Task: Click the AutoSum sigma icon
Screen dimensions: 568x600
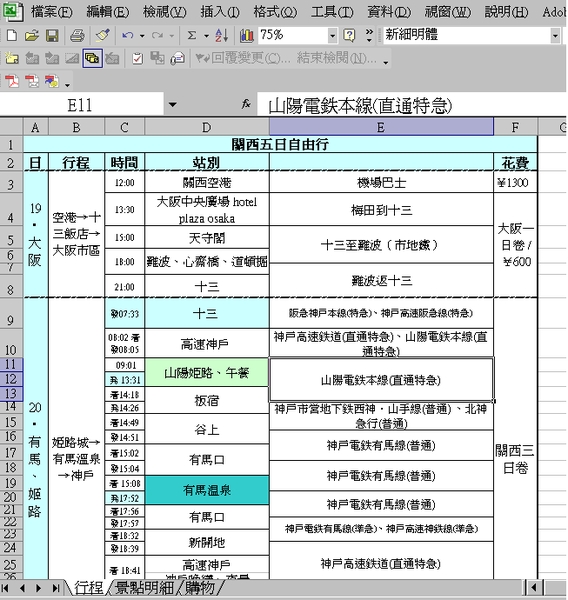Action: tap(192, 36)
